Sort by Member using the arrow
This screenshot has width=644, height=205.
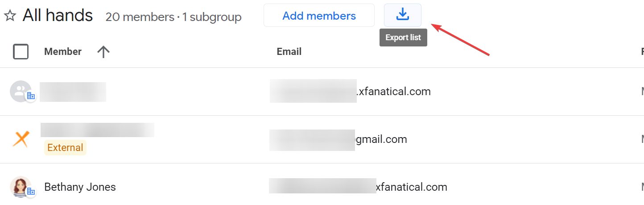[103, 52]
